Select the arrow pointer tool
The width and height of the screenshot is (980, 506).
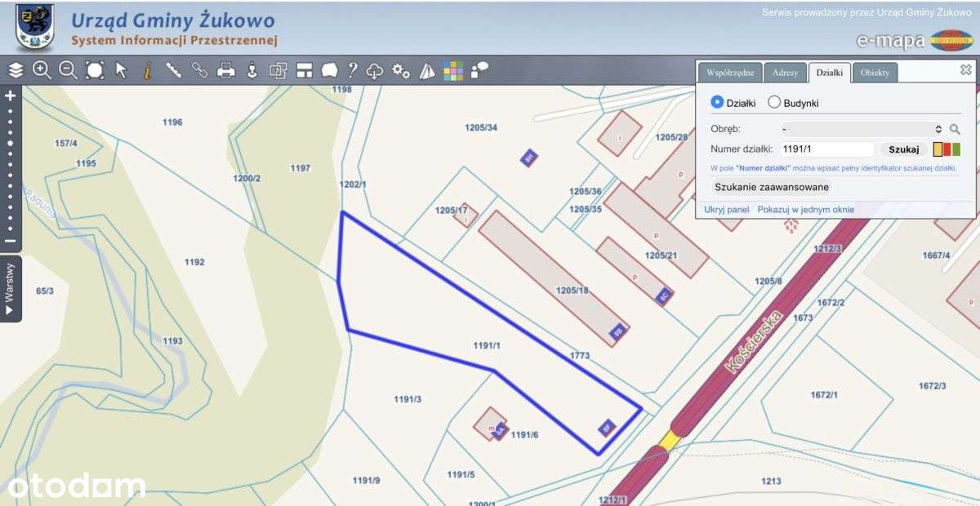pos(121,70)
